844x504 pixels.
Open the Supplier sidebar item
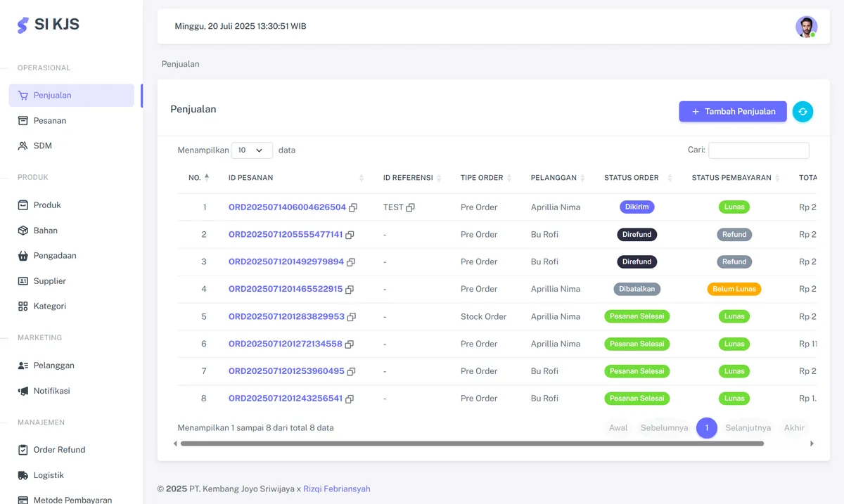tap(50, 281)
